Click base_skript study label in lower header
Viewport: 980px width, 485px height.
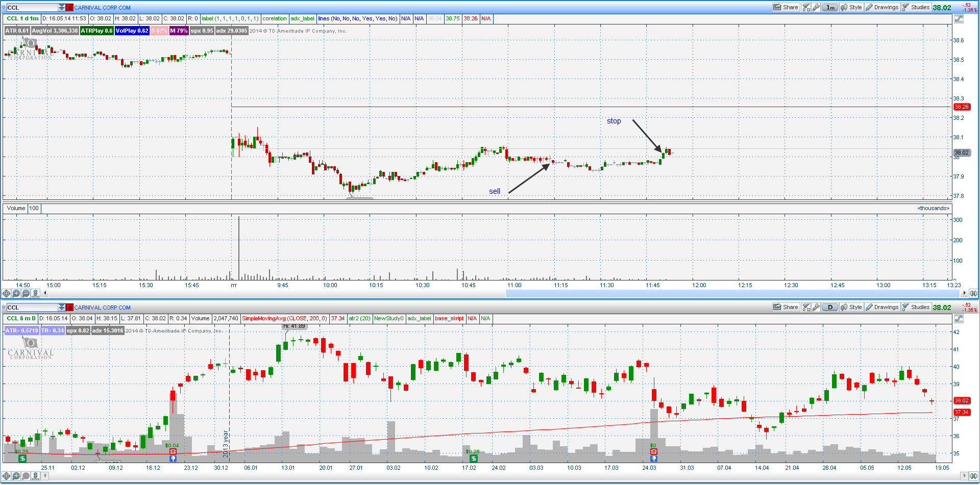click(449, 318)
